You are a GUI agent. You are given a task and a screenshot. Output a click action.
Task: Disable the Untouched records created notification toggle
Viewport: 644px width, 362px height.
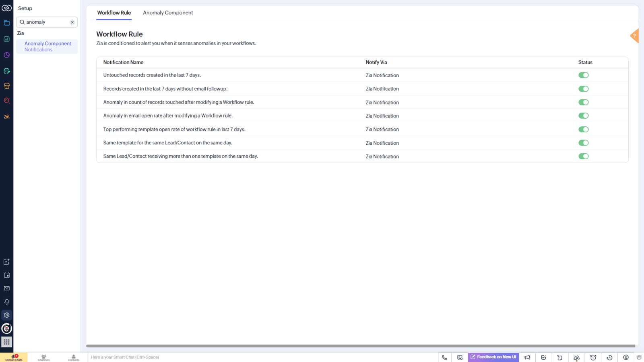click(584, 75)
